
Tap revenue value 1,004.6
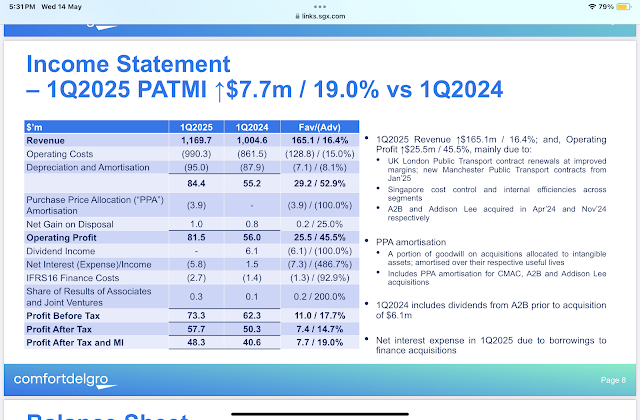(252, 140)
